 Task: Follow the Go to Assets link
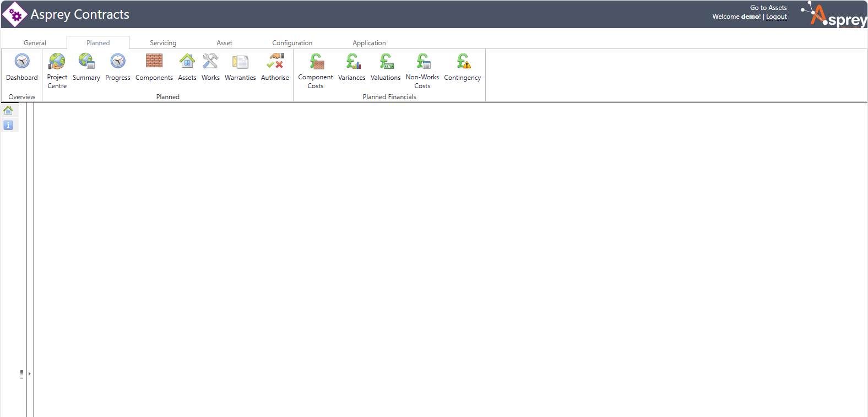pyautogui.click(x=768, y=8)
